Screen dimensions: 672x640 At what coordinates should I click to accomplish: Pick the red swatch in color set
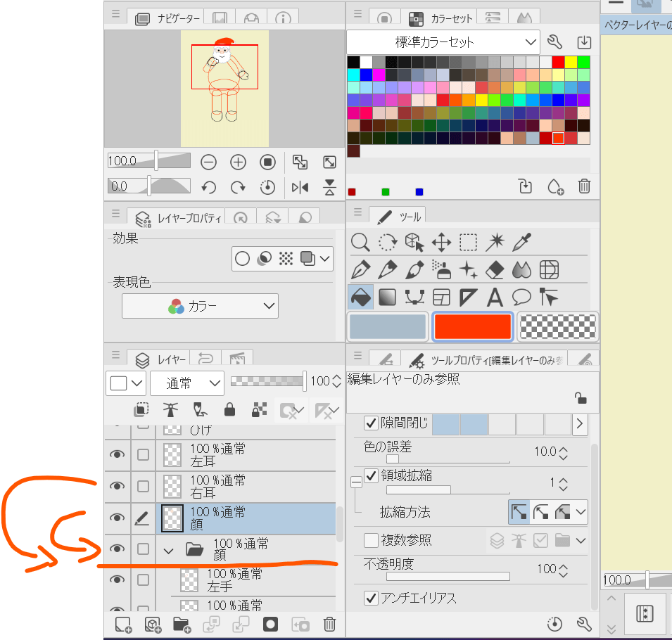(x=558, y=62)
